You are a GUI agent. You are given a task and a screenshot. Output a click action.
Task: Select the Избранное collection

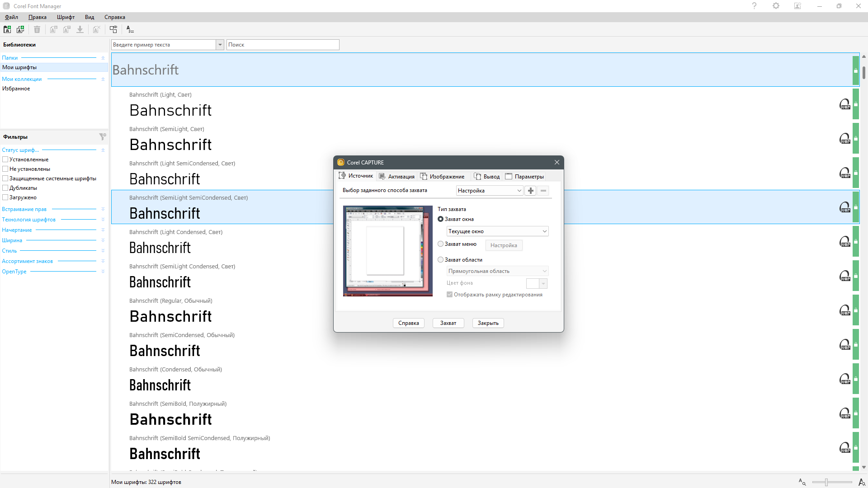[54, 89]
